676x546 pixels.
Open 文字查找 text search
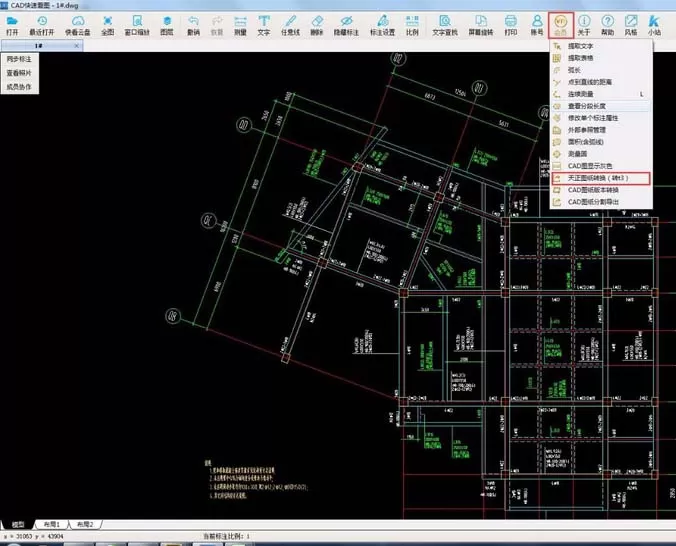pos(445,25)
